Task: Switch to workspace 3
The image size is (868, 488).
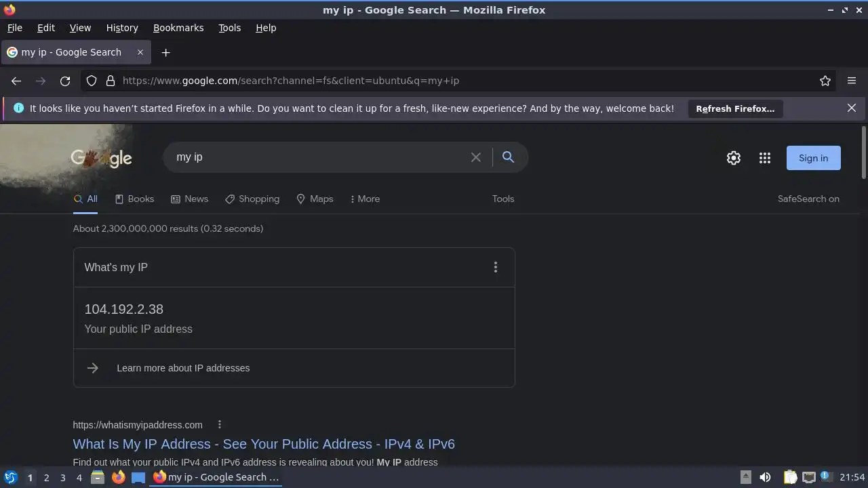Action: [62, 477]
